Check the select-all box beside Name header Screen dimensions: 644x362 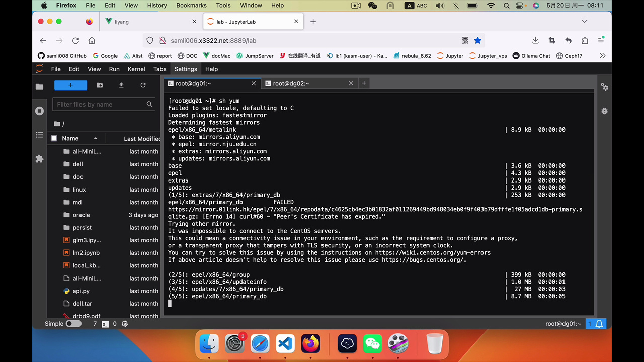[54, 138]
